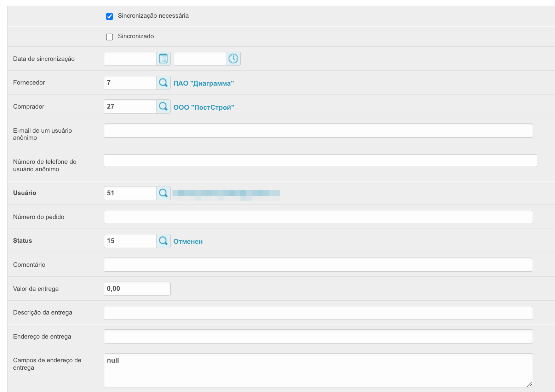The width and height of the screenshot is (555, 392).
Task: Open the Отменен status link
Action: point(188,242)
